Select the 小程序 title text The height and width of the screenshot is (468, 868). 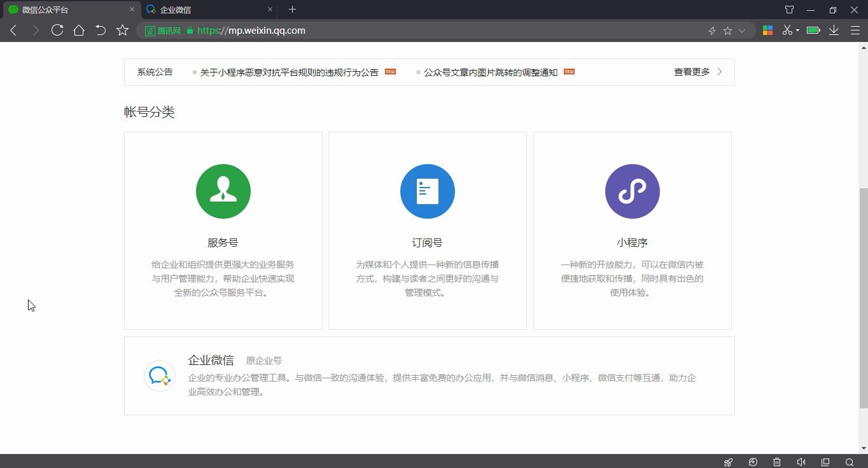coord(633,242)
